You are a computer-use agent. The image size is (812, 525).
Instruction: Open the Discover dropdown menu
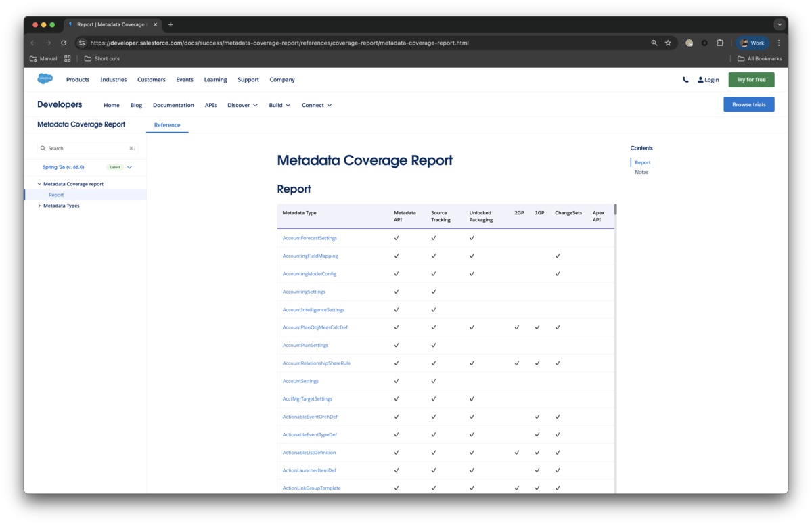click(x=242, y=105)
